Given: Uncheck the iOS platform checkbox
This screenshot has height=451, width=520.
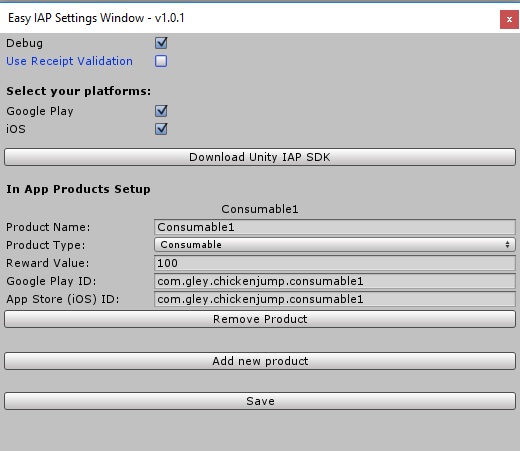Looking at the screenshot, I should click(161, 129).
